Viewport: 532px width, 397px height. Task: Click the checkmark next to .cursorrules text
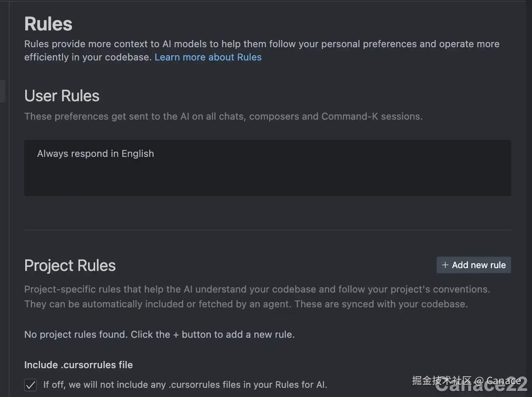[x=30, y=385]
